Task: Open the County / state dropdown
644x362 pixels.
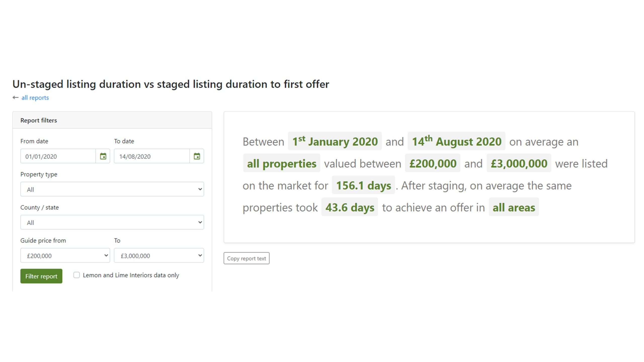Action: [x=112, y=222]
